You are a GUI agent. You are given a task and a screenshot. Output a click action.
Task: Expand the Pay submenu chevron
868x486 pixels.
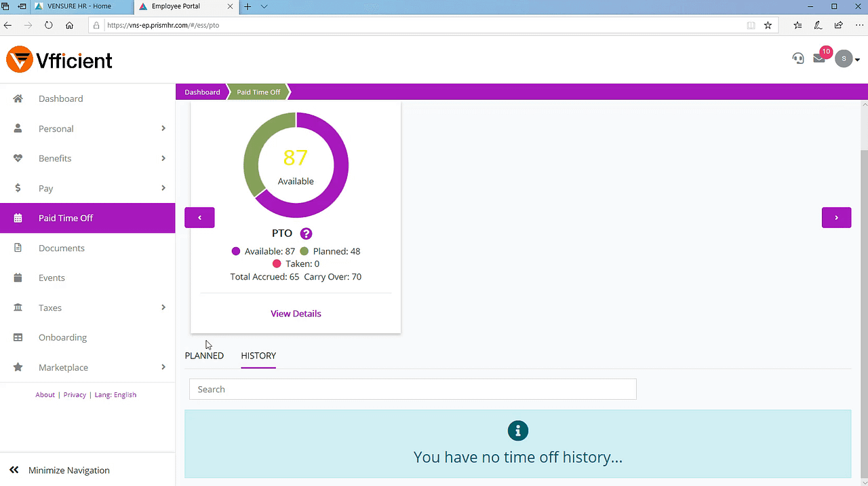(163, 188)
